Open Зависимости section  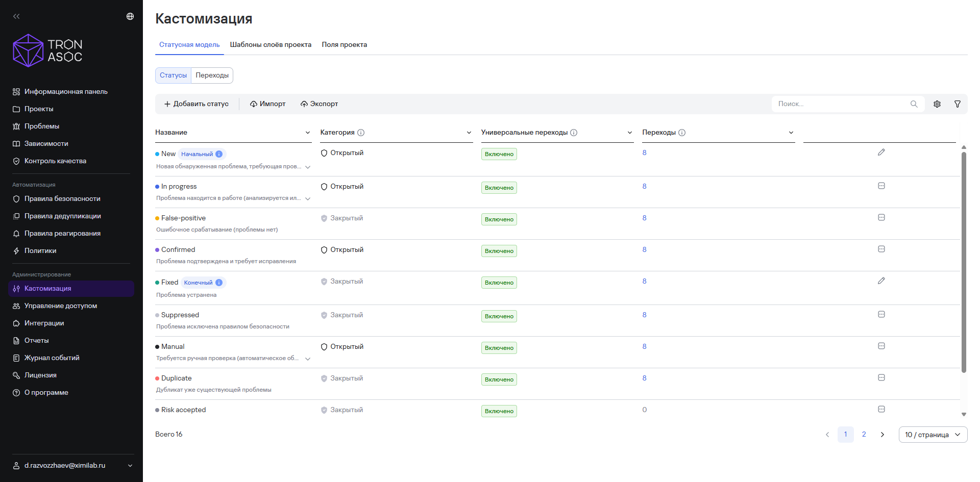[46, 144]
